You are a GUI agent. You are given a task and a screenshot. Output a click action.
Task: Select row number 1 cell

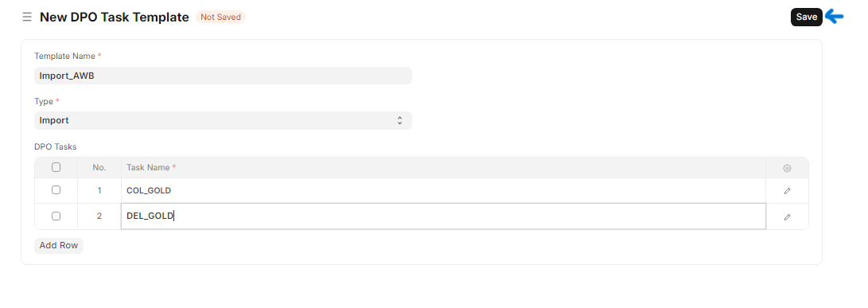pos(99,190)
